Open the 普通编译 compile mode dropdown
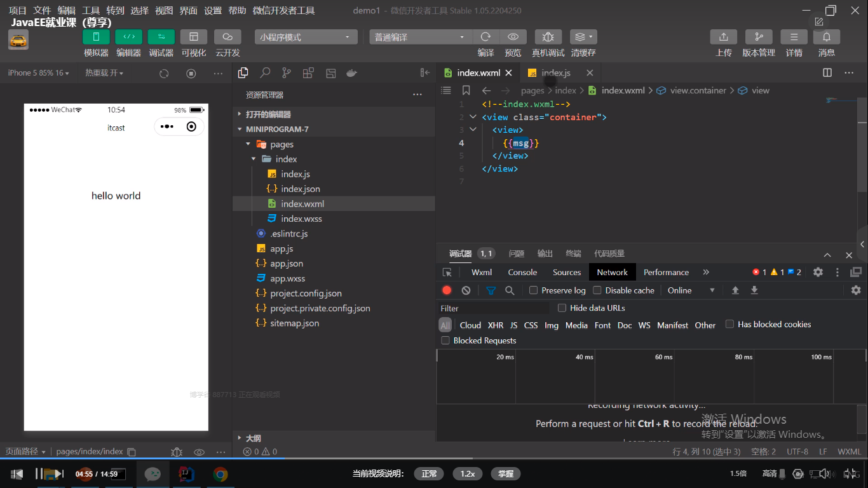This screenshot has width=868, height=488. coord(421,37)
